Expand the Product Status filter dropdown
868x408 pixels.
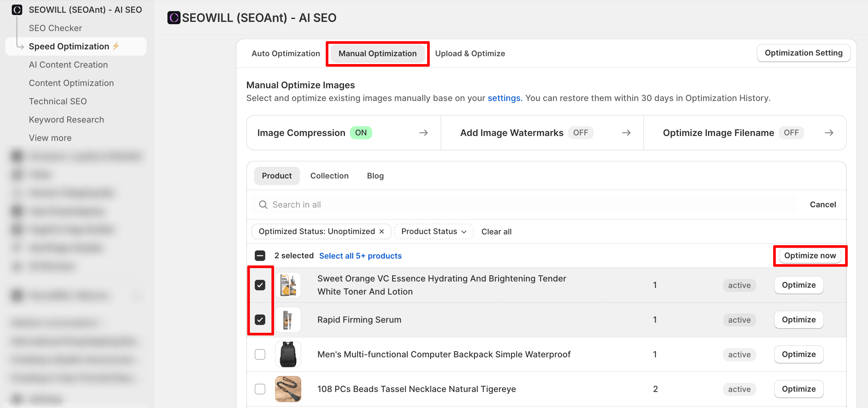point(433,231)
